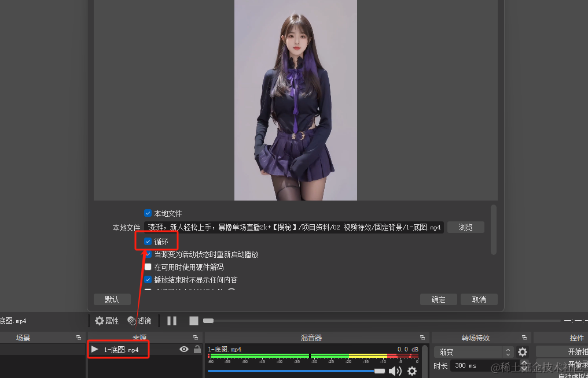Pop out the 场景 dock panel
This screenshot has height=378, width=588.
78,338
